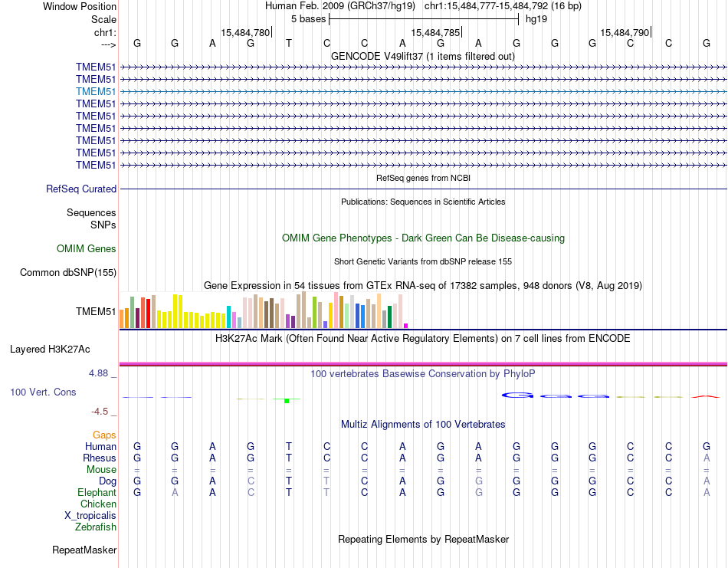
Task: Click the TMEM51 label beside GTEx bar chart
Action: point(96,311)
